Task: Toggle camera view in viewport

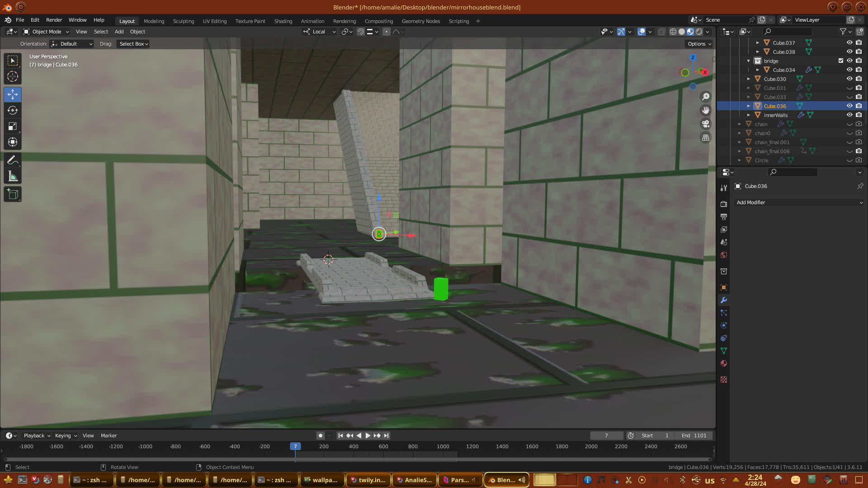Action: click(705, 124)
